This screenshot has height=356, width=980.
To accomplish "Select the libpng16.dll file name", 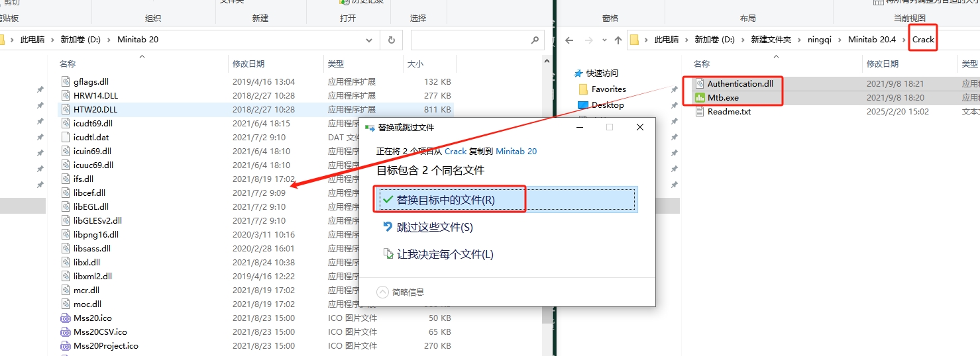I will [96, 234].
